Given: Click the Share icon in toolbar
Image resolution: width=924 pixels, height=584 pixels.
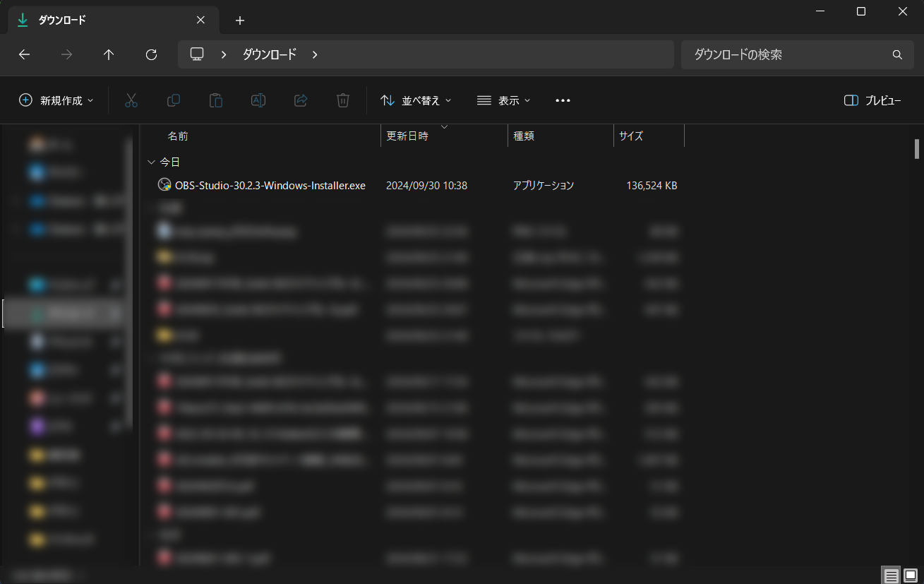Looking at the screenshot, I should pyautogui.click(x=301, y=100).
